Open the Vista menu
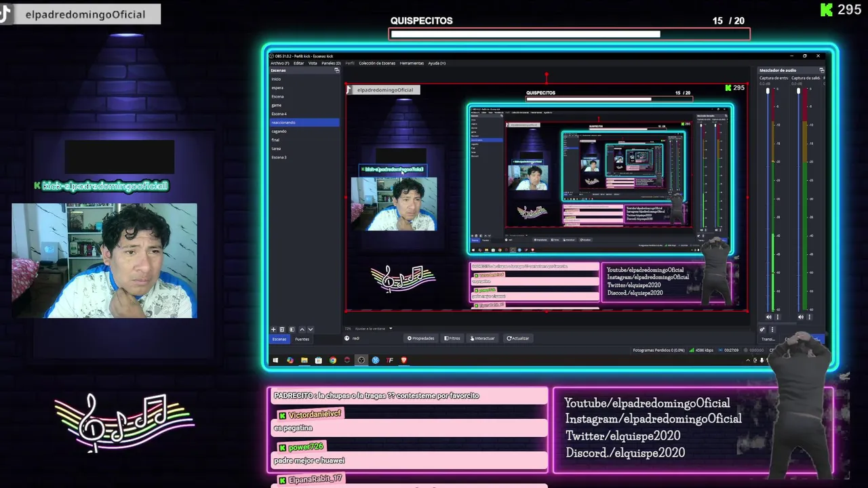This screenshot has width=868, height=488. click(x=313, y=63)
